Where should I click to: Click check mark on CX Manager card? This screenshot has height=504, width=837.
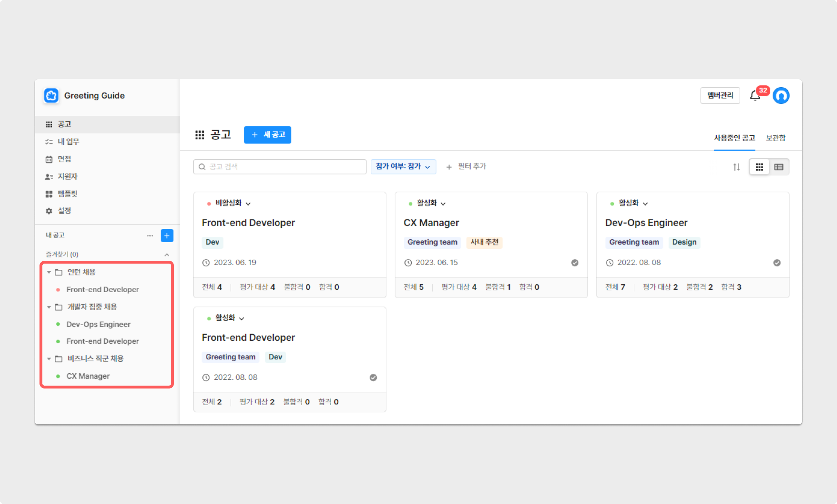(575, 262)
